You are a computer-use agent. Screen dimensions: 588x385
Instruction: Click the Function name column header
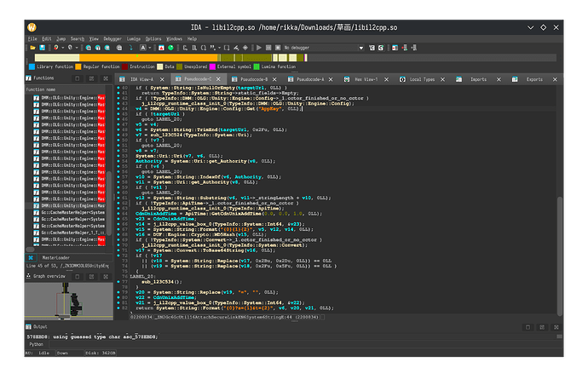pos(66,89)
